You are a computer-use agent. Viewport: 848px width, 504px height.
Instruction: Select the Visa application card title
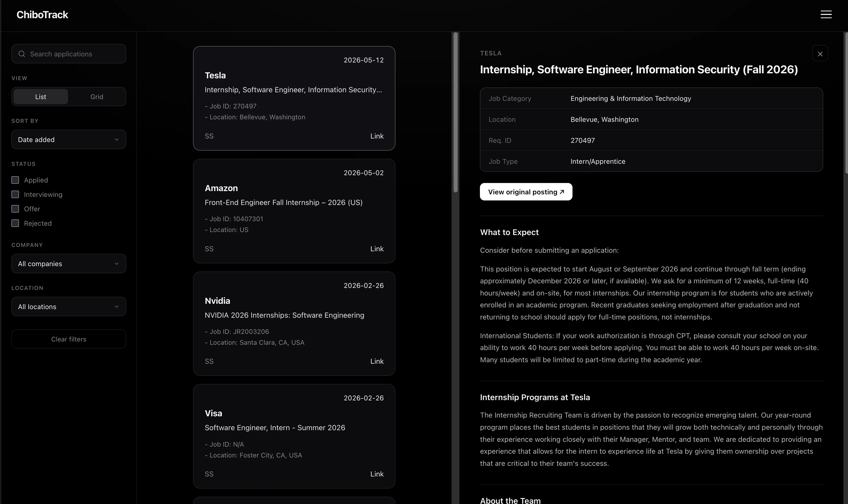coord(214,413)
